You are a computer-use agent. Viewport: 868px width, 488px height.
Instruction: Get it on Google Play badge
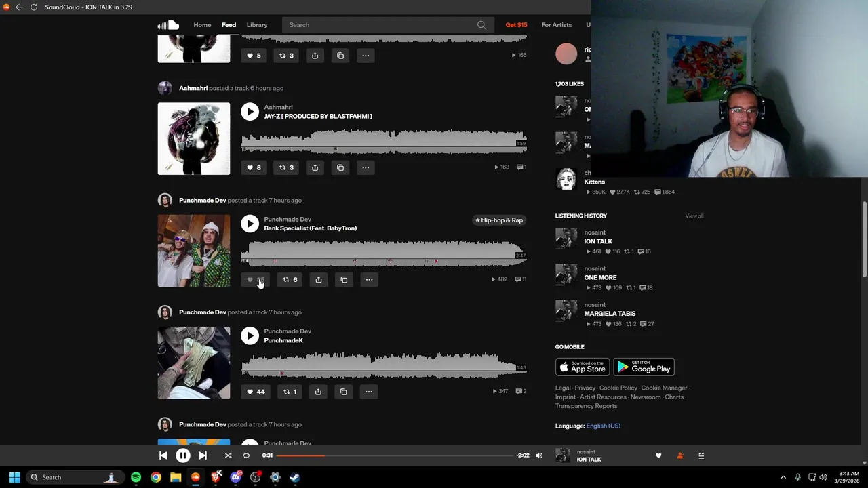[x=644, y=367]
